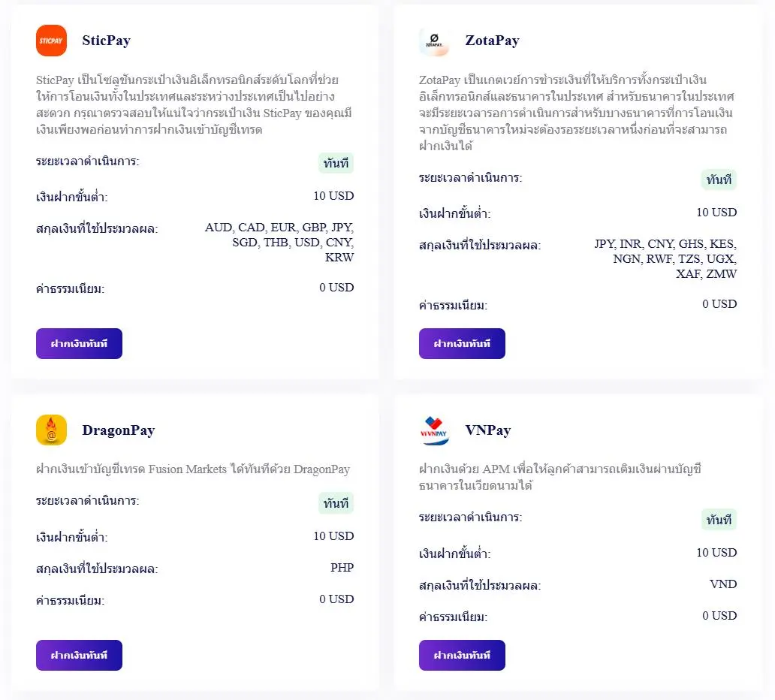Viewport: 775px width, 700px height.
Task: Click the PHP currency value in DragonPay card
Action: coord(342,568)
